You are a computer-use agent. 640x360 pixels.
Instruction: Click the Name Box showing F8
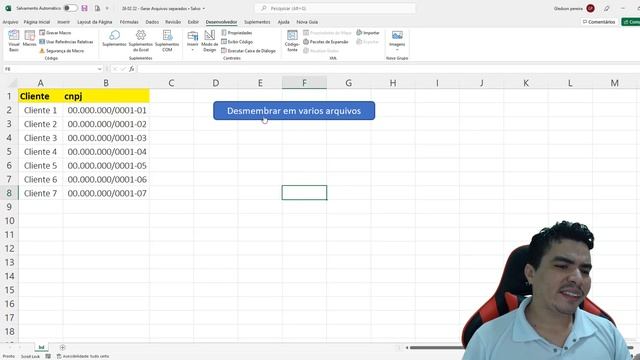point(49,69)
